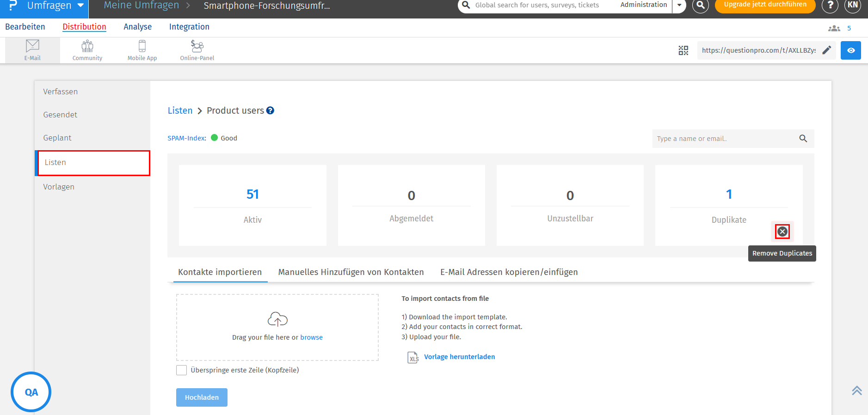Switch to Manuelles Hinzufügen von Kontakten tab

tap(351, 272)
